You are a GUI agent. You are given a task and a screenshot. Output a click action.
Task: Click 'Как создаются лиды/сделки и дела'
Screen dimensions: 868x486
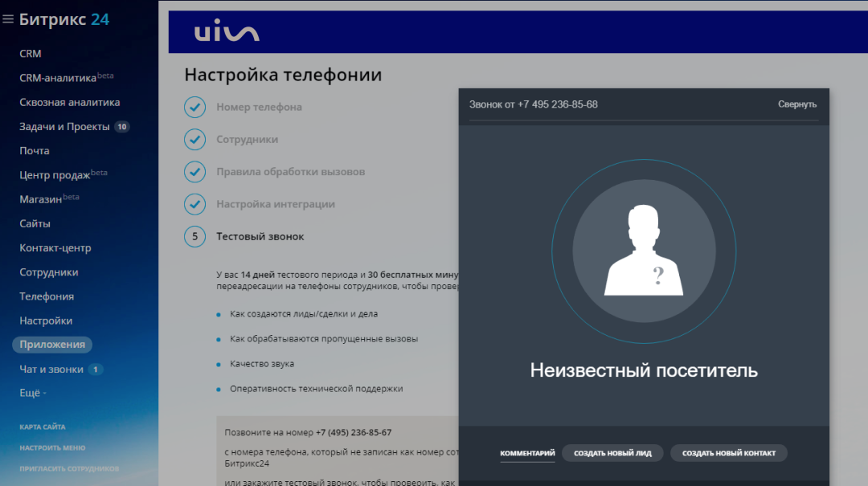(304, 314)
